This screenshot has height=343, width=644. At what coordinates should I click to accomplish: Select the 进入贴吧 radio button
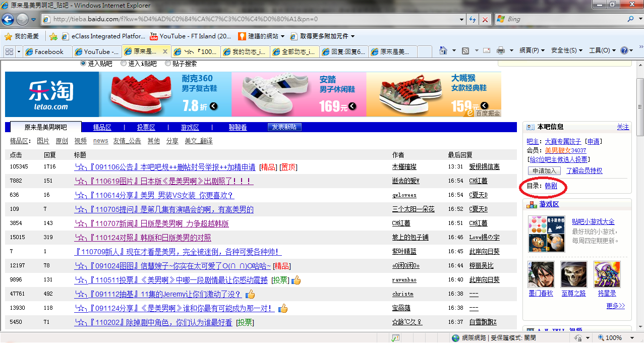(x=84, y=64)
